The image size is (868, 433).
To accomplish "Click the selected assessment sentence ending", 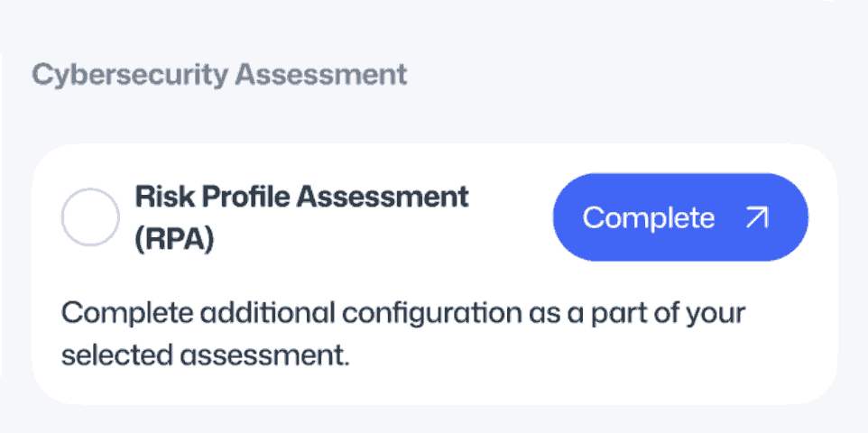I will (205, 355).
